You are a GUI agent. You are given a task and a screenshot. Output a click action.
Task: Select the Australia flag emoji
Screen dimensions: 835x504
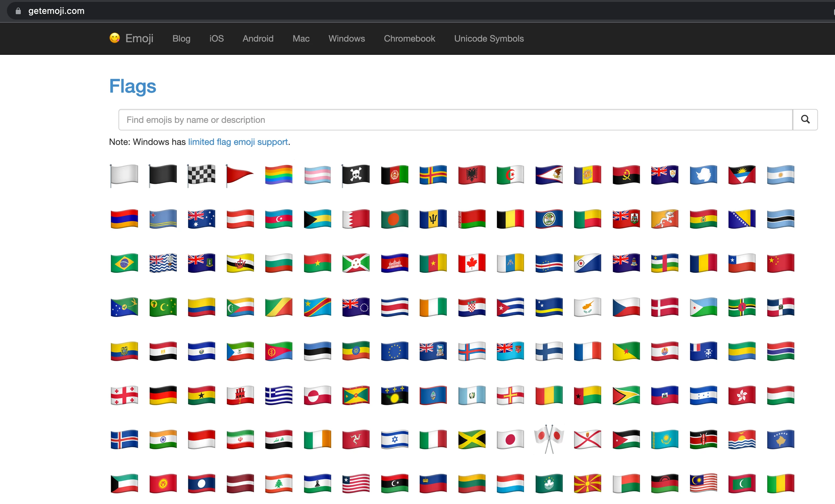201,219
